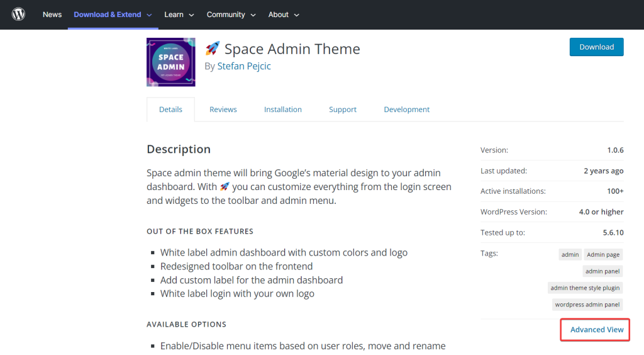
Task: Click the tested up to 5.6.10 value
Action: point(613,232)
